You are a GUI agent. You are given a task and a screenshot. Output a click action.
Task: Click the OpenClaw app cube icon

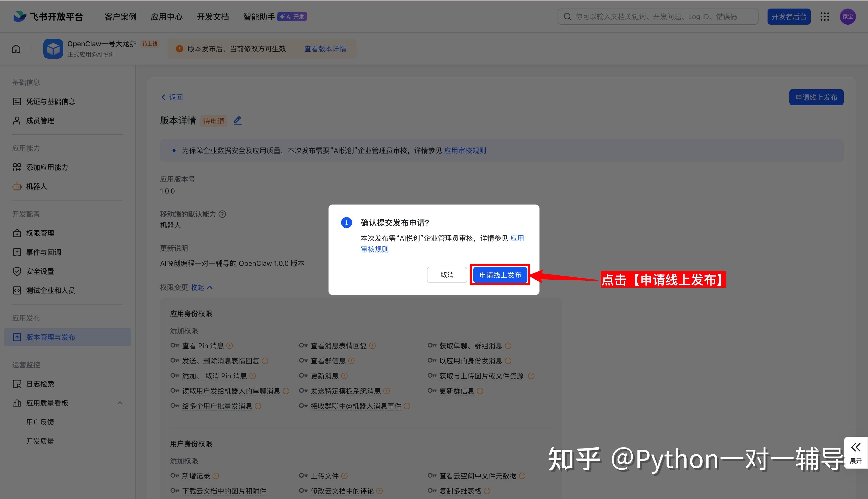pyautogui.click(x=53, y=49)
